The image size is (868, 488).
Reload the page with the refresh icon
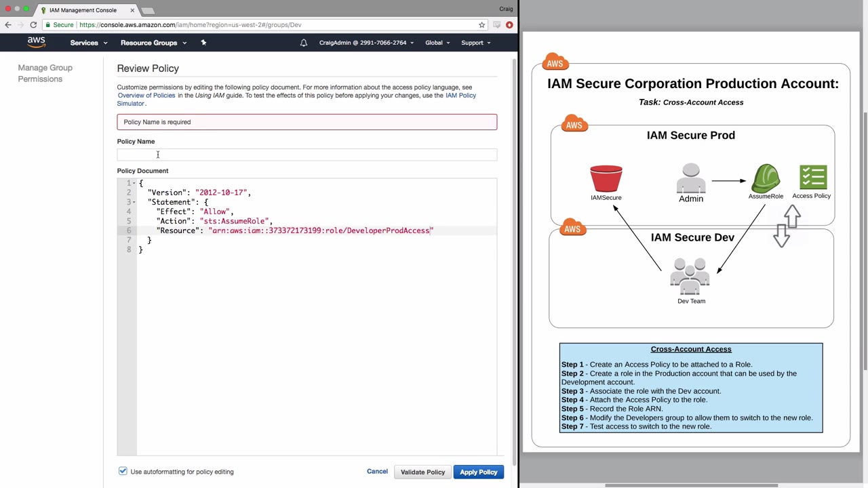(x=33, y=25)
